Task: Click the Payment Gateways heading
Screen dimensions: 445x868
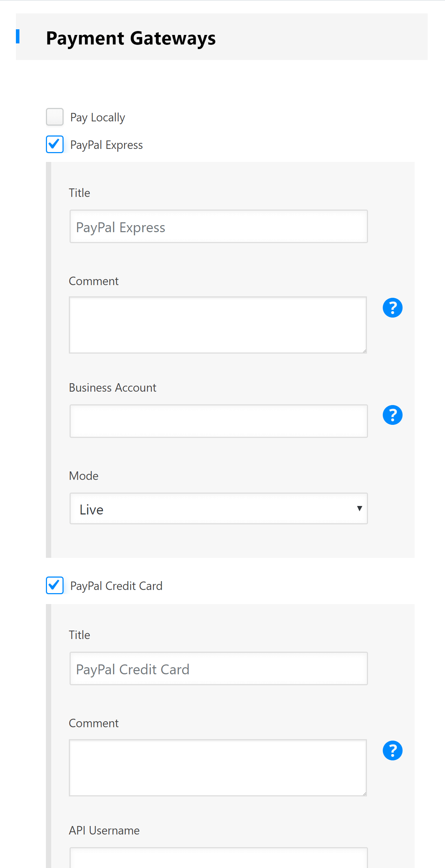Action: (x=131, y=38)
